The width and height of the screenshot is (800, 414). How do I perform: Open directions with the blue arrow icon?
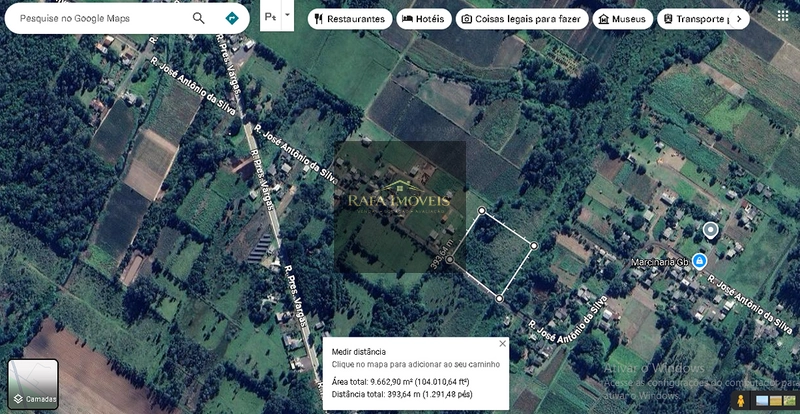pyautogui.click(x=232, y=18)
